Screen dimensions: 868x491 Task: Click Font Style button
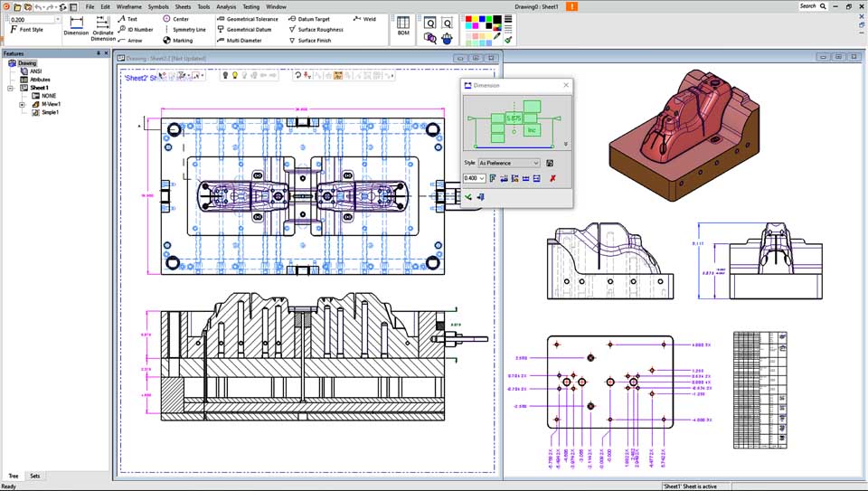26,29
